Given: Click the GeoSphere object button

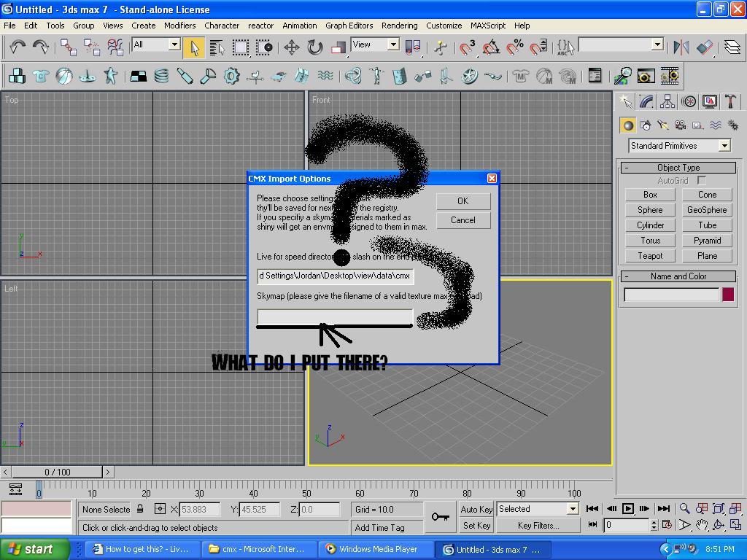Looking at the screenshot, I should pos(707,209).
